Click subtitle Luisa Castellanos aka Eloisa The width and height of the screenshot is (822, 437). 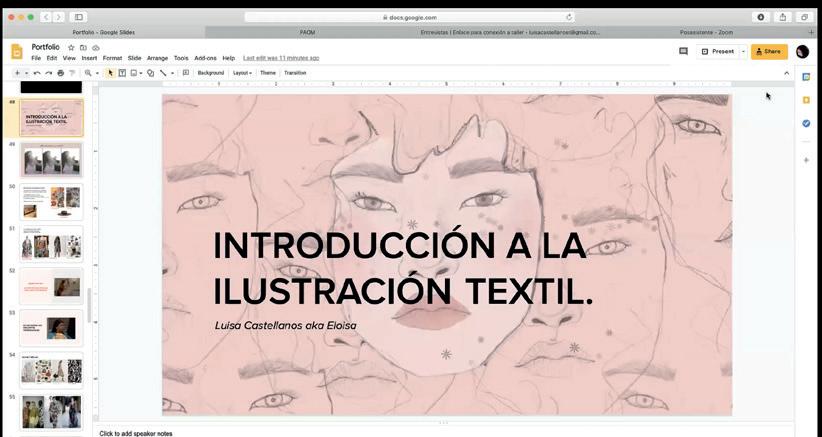[x=286, y=325]
